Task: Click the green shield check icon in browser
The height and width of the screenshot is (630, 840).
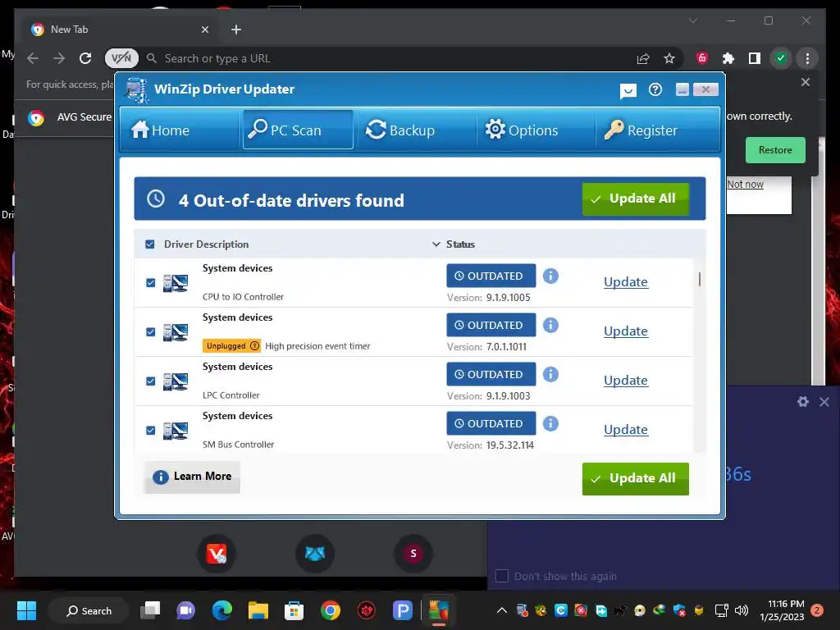Action: (x=781, y=58)
